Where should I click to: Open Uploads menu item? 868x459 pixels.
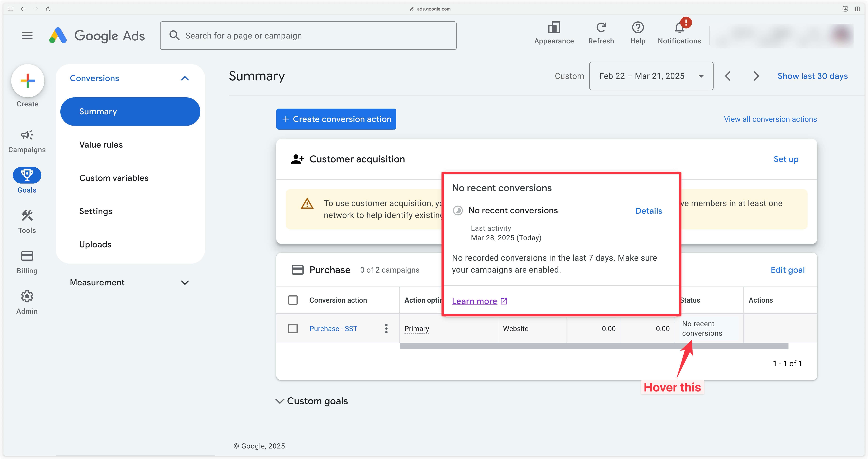point(95,244)
